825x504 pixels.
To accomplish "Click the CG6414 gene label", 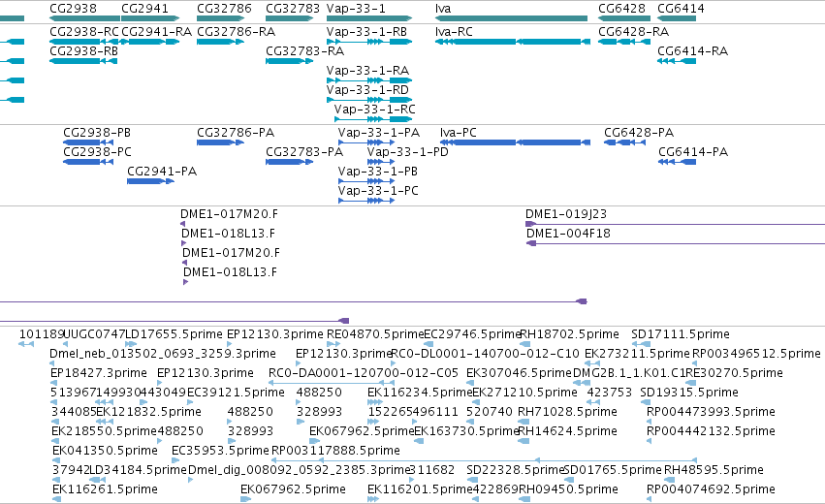I will coord(681,9).
